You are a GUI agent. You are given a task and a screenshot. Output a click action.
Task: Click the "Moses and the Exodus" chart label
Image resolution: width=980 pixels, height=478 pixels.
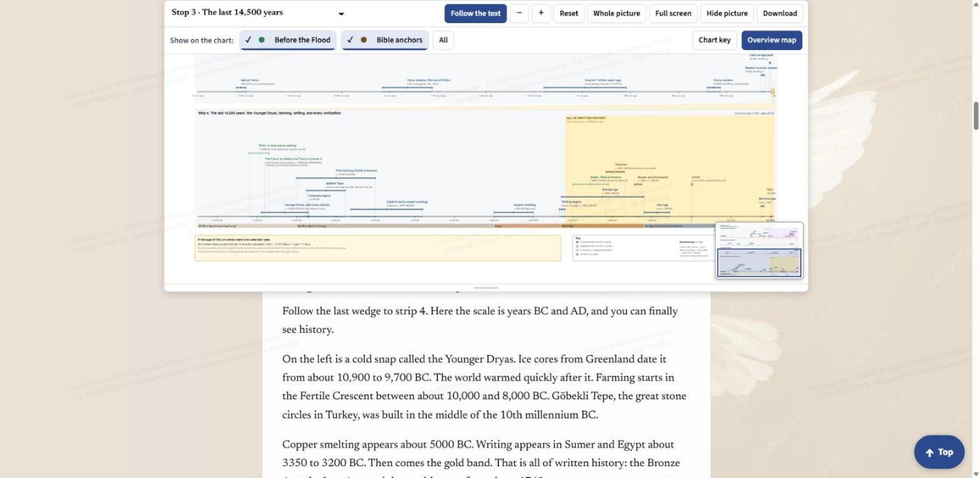coord(653,177)
